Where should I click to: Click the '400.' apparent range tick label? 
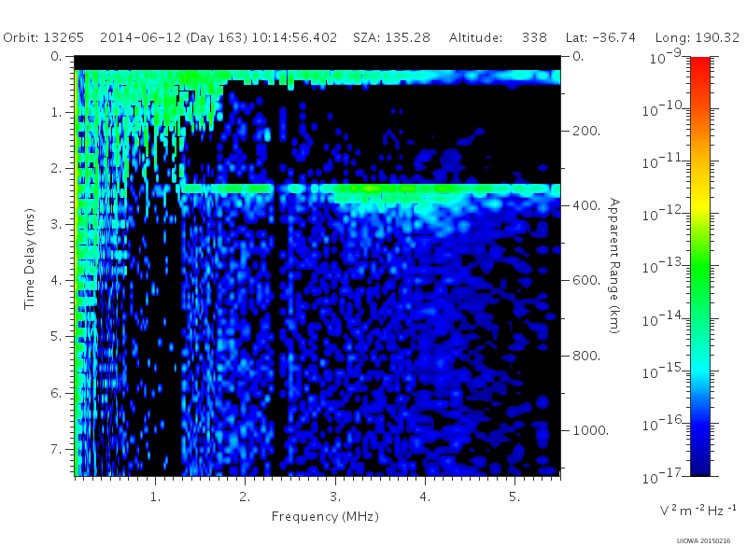coord(586,205)
